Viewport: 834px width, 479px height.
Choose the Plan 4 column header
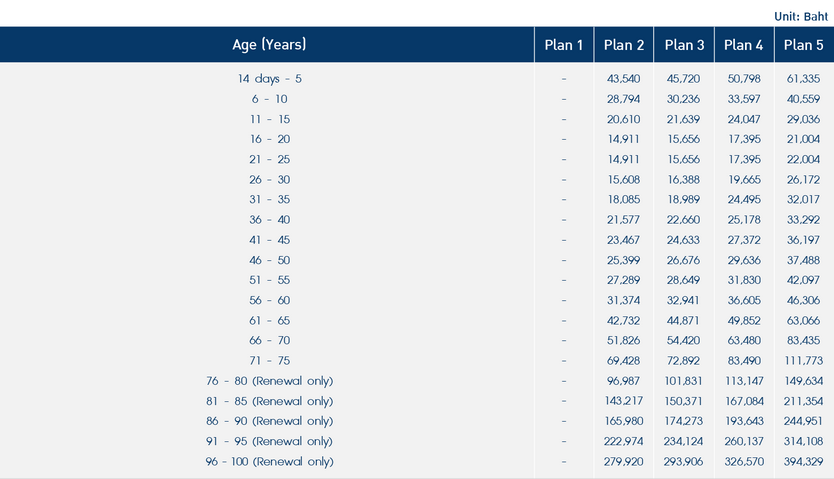(744, 45)
